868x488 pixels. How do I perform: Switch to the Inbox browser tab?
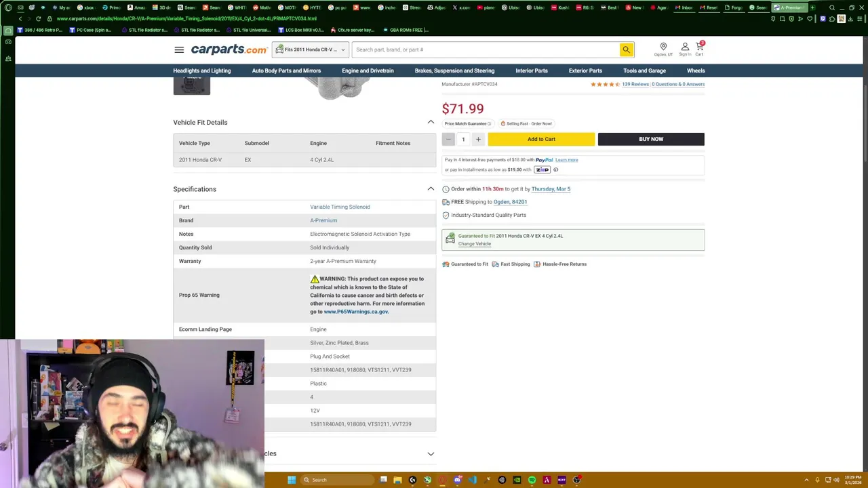[x=684, y=7]
